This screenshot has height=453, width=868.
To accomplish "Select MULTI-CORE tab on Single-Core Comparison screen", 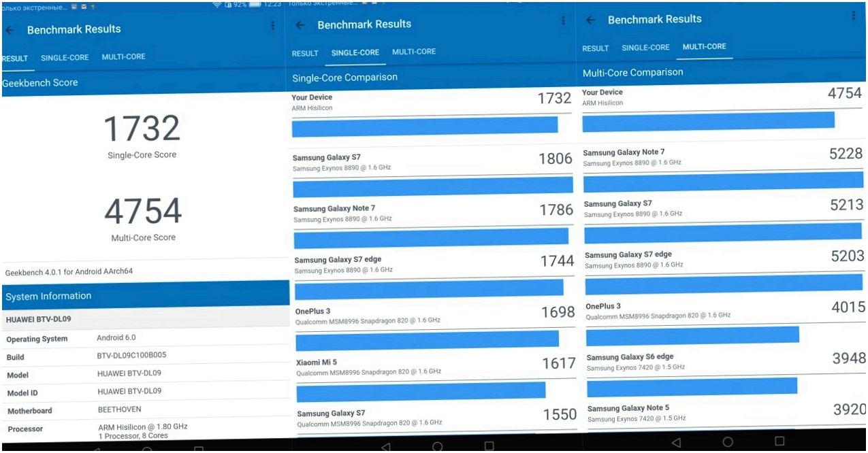I will pos(414,52).
